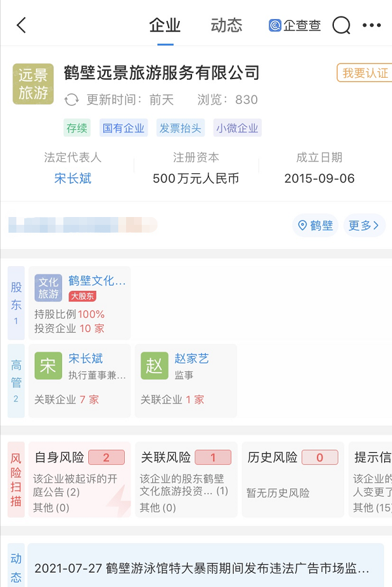Select the 发票抬头 tag
Viewport: 392px width, 587px height.
pyautogui.click(x=180, y=128)
